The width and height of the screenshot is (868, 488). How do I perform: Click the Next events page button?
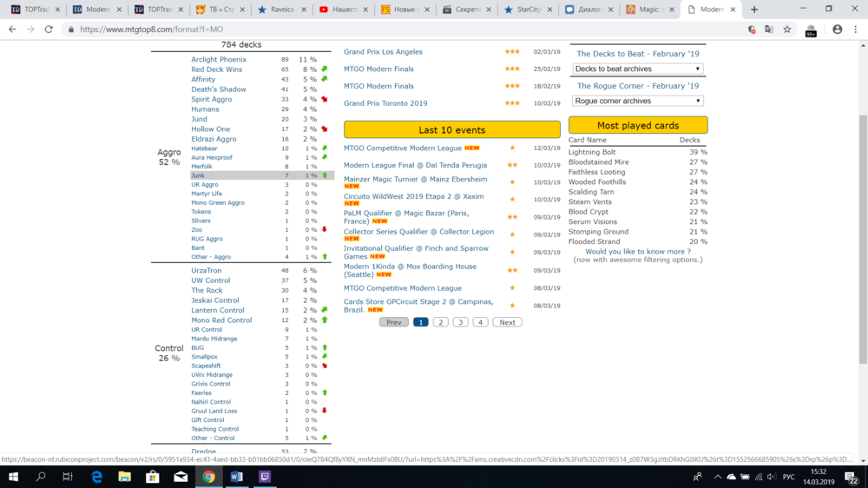507,322
